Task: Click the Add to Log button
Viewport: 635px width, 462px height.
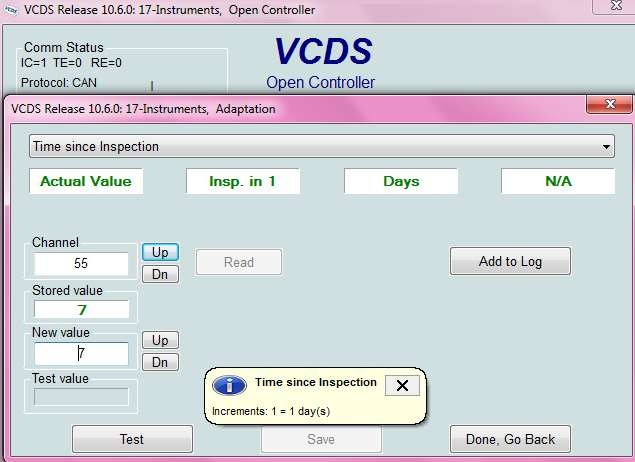Action: click(510, 262)
